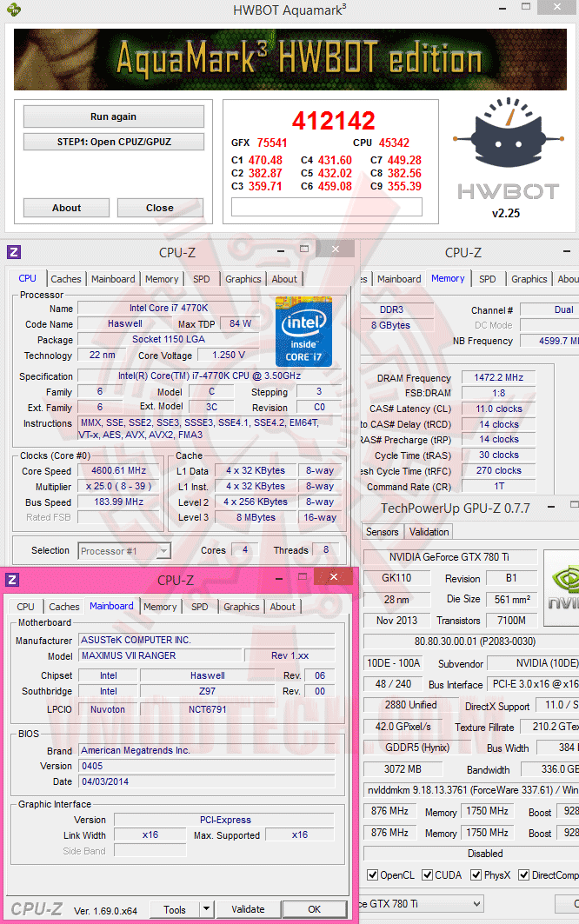Click the Southbridge value Z97

[207, 691]
